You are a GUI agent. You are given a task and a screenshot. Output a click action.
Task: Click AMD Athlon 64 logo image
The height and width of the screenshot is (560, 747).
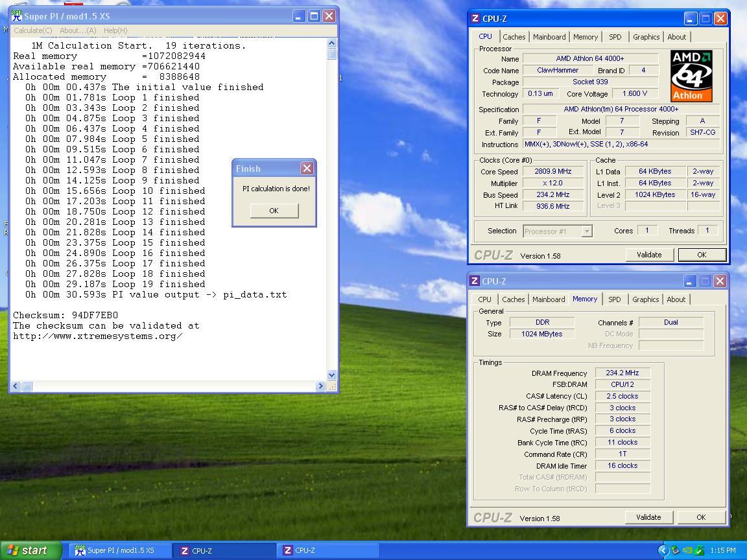(691, 76)
